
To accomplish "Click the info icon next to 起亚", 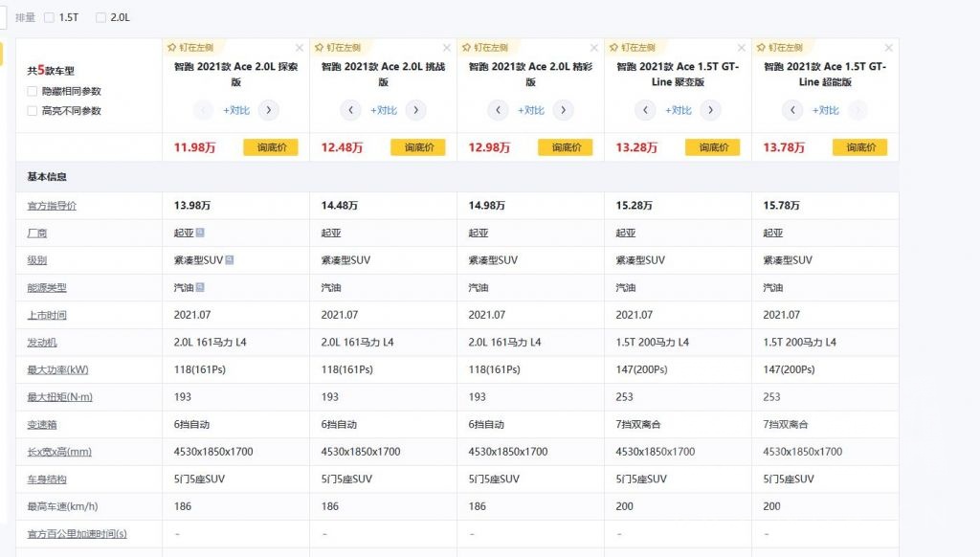I will [200, 233].
